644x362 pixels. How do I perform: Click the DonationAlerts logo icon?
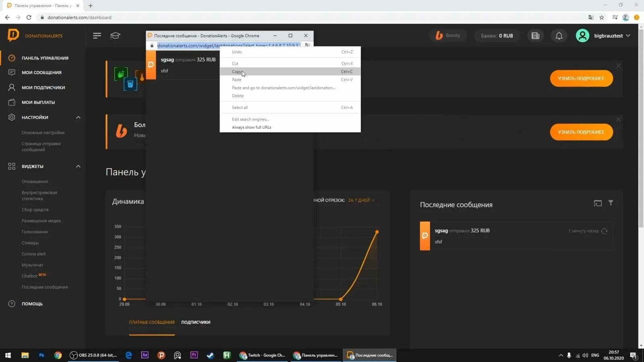click(13, 35)
